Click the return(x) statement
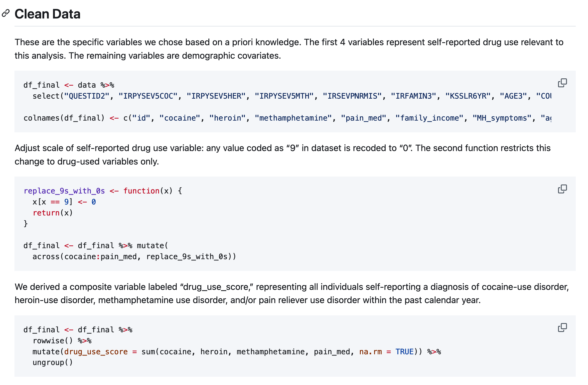The image size is (588, 385). click(53, 213)
